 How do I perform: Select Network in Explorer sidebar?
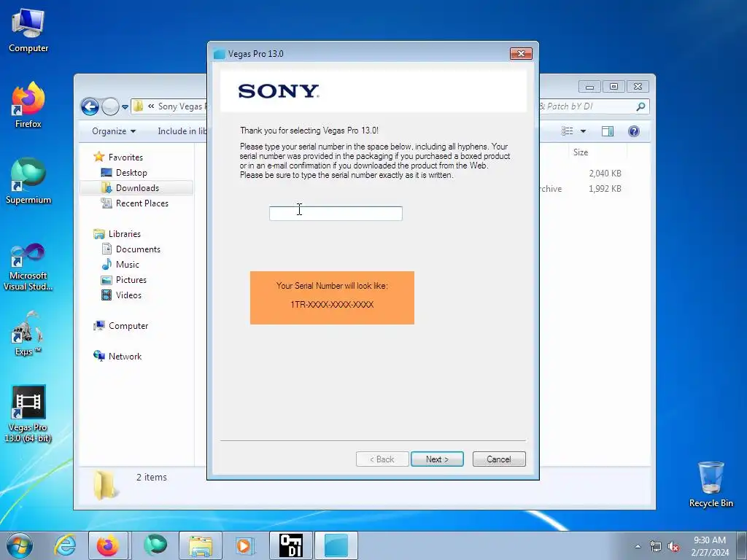124,356
